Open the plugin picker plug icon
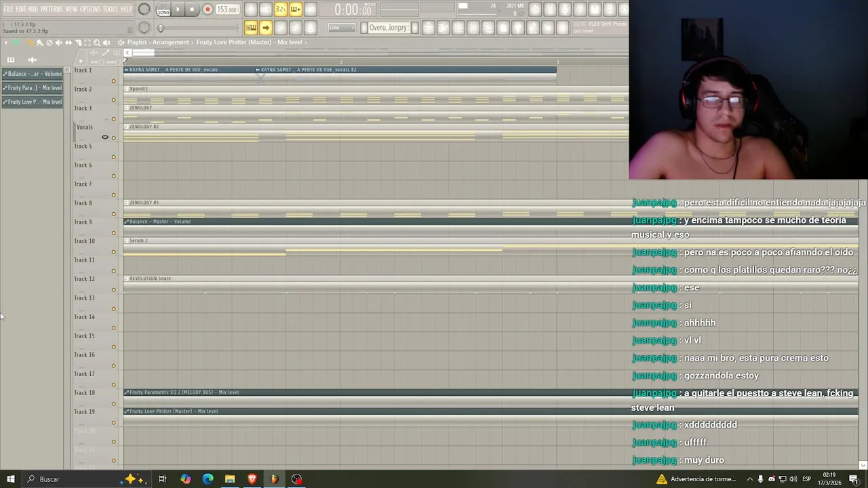This screenshot has width=868, height=488. coord(517,28)
